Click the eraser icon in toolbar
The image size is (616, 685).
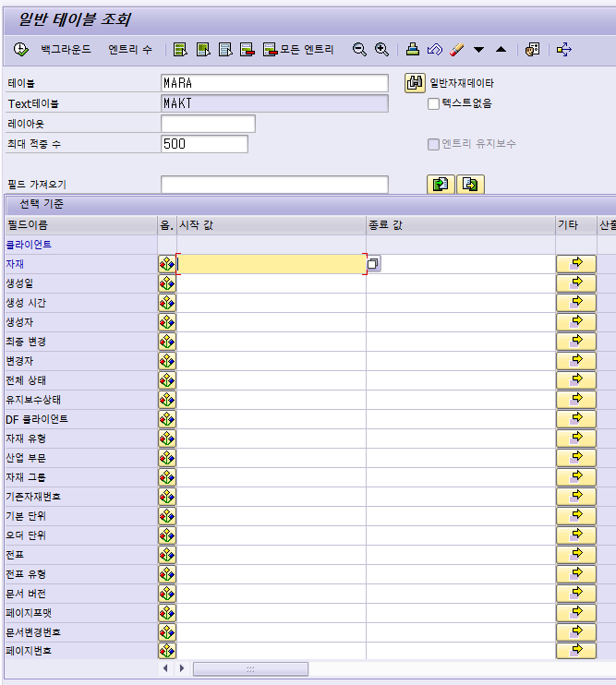456,49
